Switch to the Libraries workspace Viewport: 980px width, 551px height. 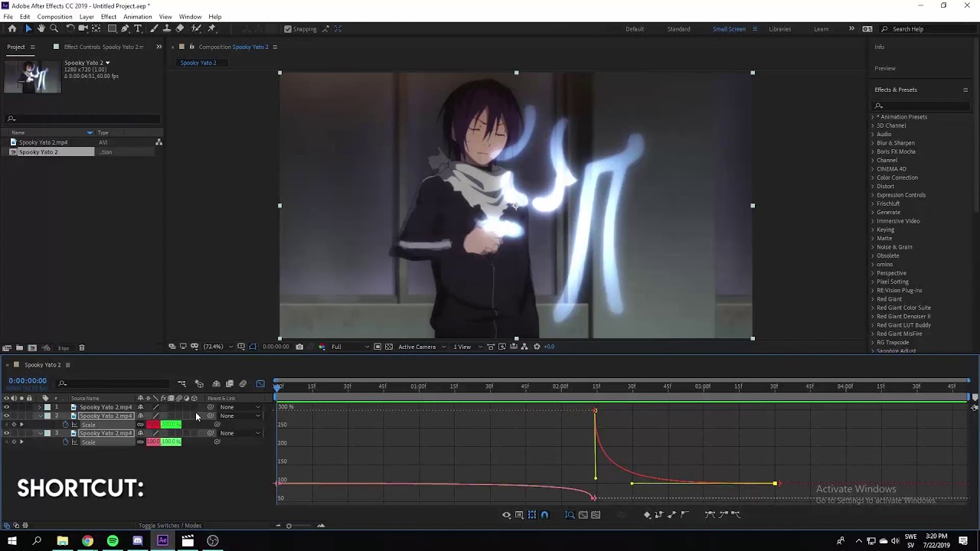pos(779,29)
